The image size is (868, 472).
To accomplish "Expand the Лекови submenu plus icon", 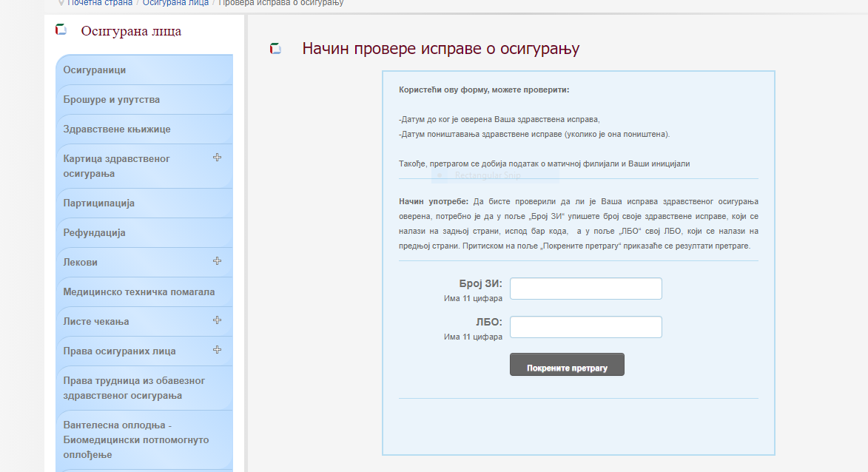I will 217,261.
